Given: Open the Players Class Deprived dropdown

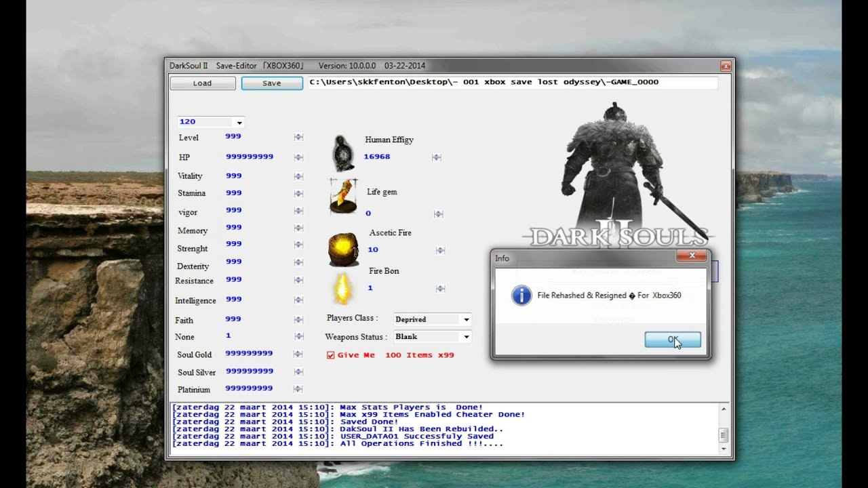Looking at the screenshot, I should 467,319.
